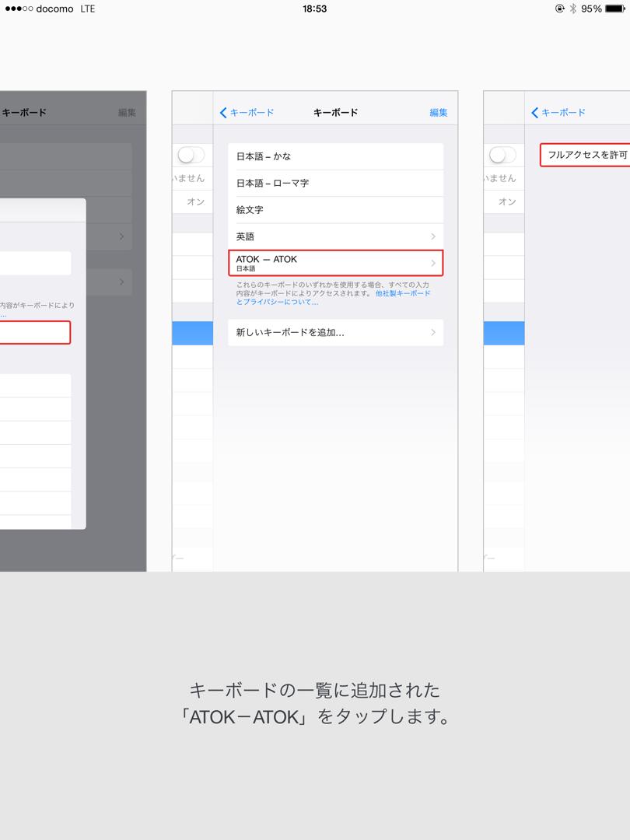Tap the signal strength dots

(19, 9)
